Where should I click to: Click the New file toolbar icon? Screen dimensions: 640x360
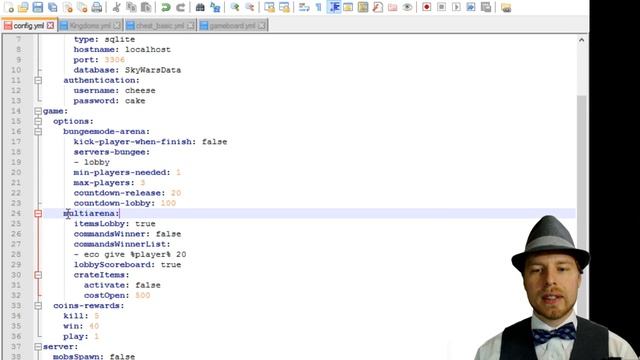[9, 7]
